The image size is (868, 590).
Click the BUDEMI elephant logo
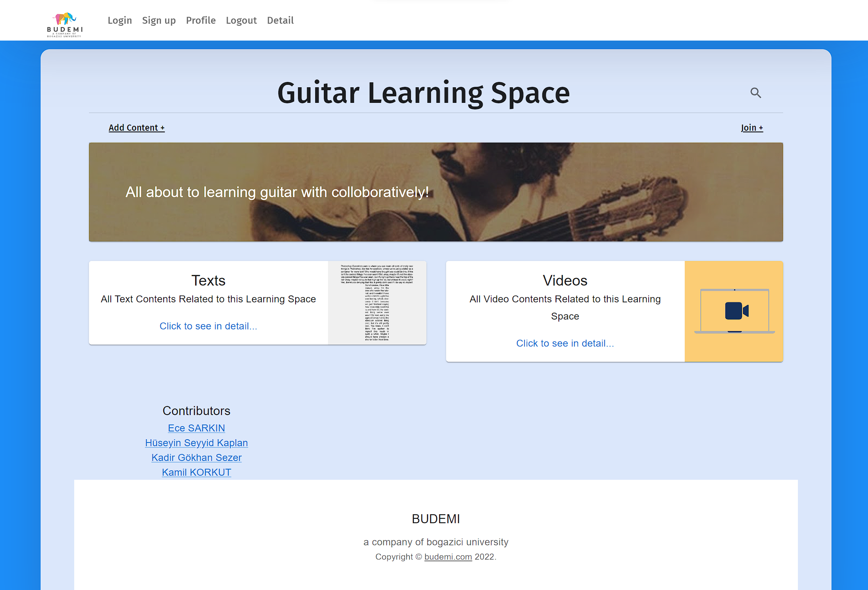pos(64,20)
